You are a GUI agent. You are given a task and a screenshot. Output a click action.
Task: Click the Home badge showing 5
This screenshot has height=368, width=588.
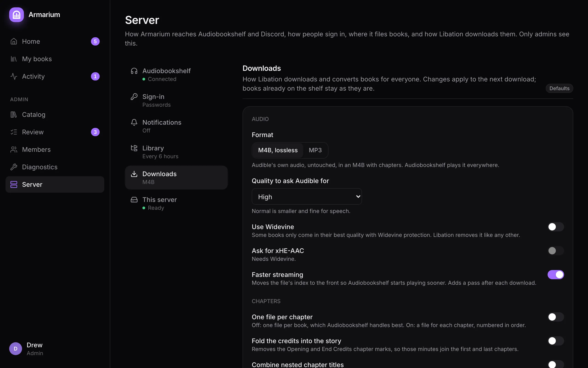tap(95, 41)
